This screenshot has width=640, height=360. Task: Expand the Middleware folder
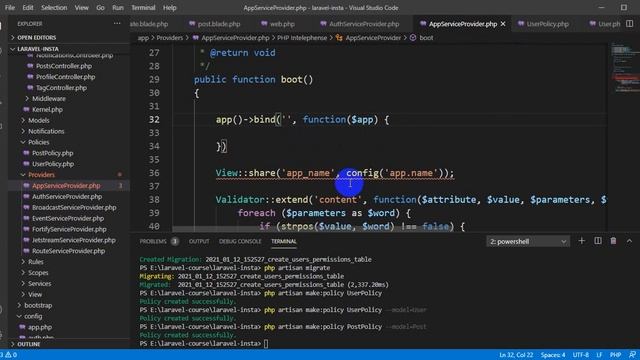[x=49, y=99]
